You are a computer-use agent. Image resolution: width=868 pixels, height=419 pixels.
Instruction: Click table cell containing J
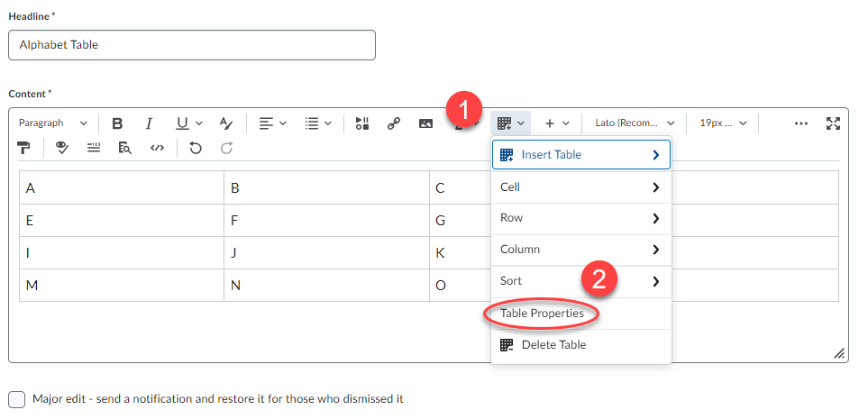click(x=326, y=253)
